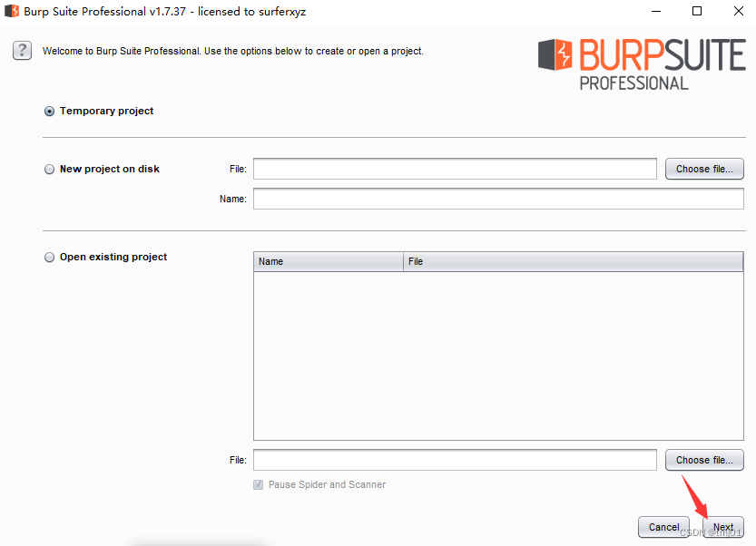
Task: Click the 'Temporary project' label text
Action: tap(106, 111)
